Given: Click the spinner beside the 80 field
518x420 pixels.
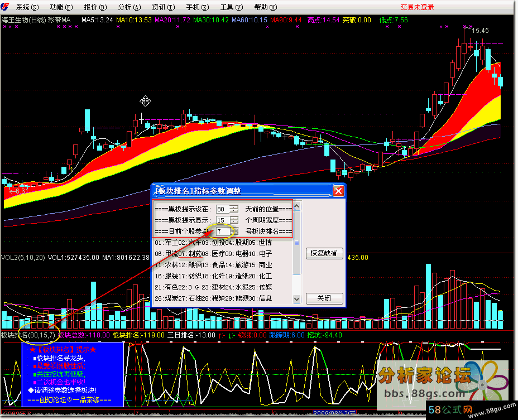Looking at the screenshot, I should tap(234, 209).
